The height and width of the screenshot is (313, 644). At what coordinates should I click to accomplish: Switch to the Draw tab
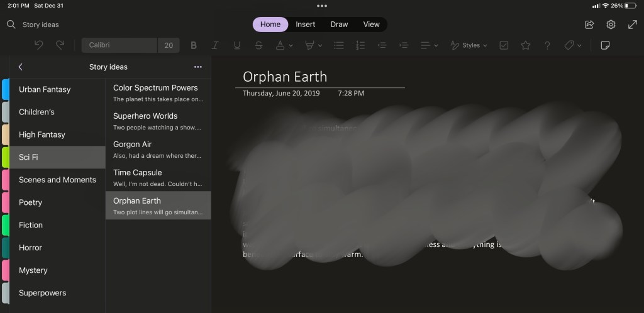(x=339, y=25)
